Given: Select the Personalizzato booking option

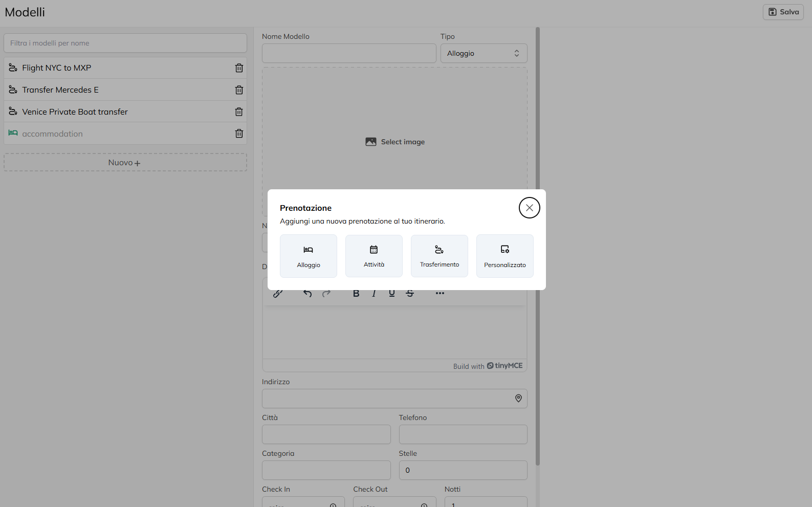Looking at the screenshot, I should (504, 256).
